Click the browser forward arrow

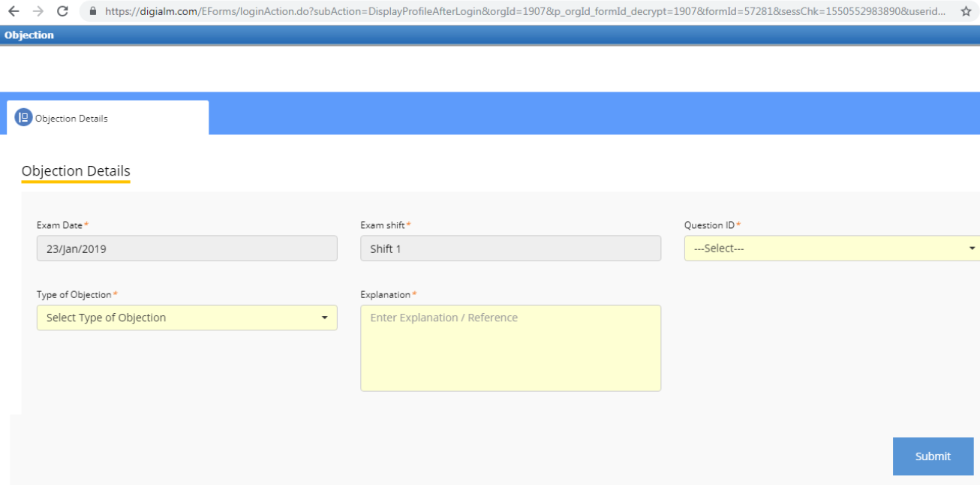pyautogui.click(x=38, y=11)
